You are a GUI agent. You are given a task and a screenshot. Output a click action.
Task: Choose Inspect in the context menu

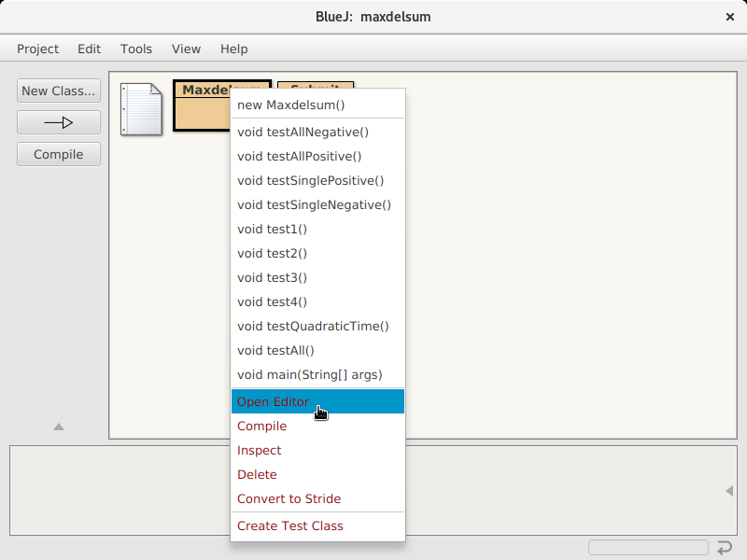pyautogui.click(x=317, y=450)
